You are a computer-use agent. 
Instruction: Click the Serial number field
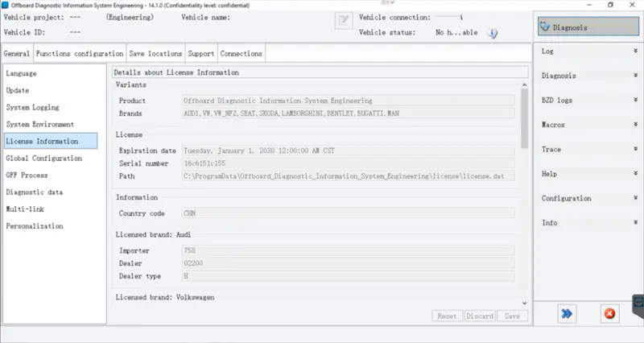pos(348,163)
